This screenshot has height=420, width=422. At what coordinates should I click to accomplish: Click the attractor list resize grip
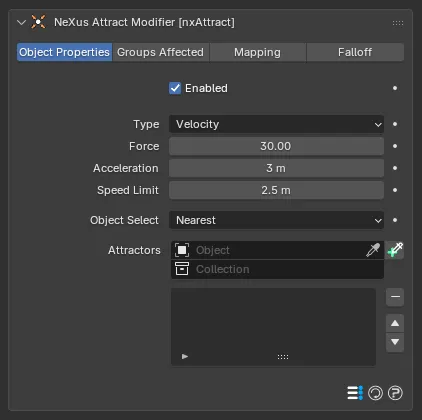coord(283,357)
